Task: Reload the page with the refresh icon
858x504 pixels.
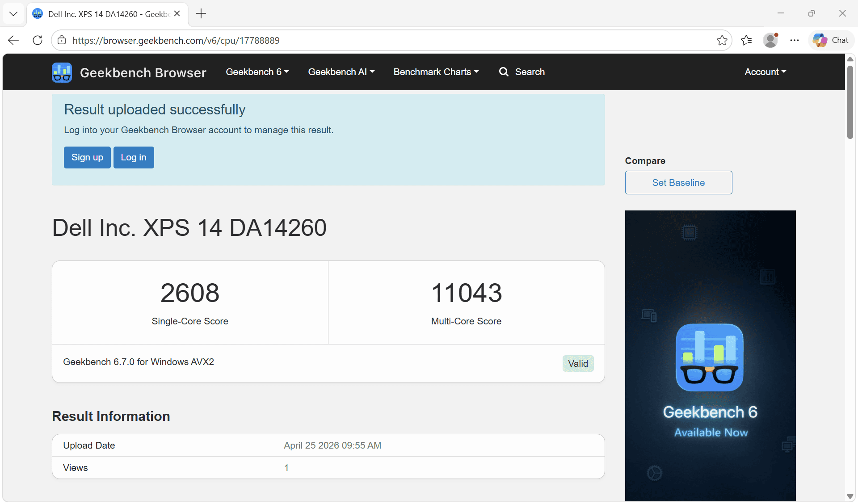Action: [x=38, y=40]
